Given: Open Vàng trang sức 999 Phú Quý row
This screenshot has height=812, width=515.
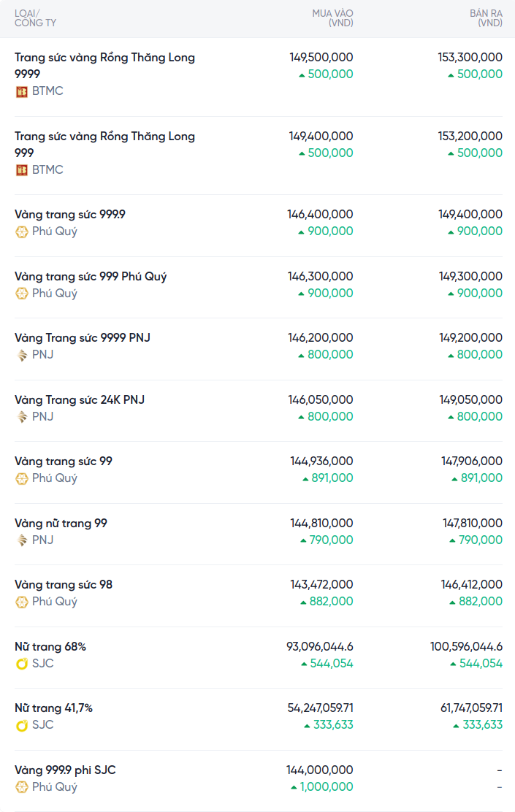Looking at the screenshot, I should pyautogui.click(x=91, y=277).
